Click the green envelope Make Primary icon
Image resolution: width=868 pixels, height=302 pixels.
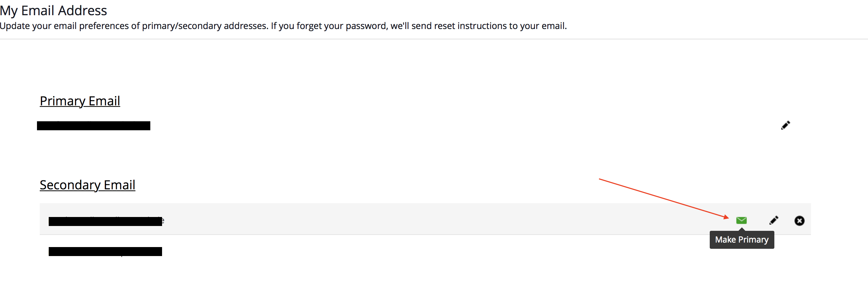(742, 220)
